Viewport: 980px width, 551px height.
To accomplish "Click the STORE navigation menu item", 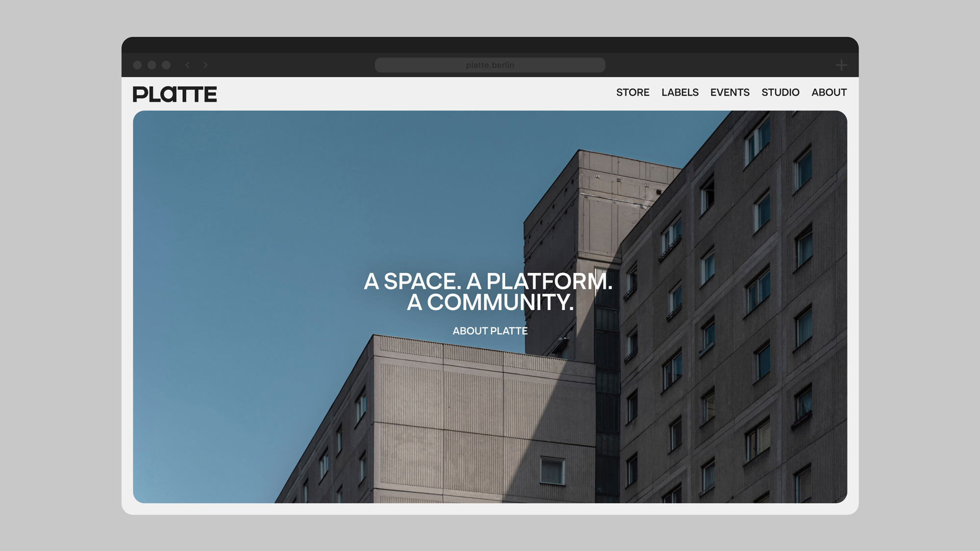I will tap(633, 93).
